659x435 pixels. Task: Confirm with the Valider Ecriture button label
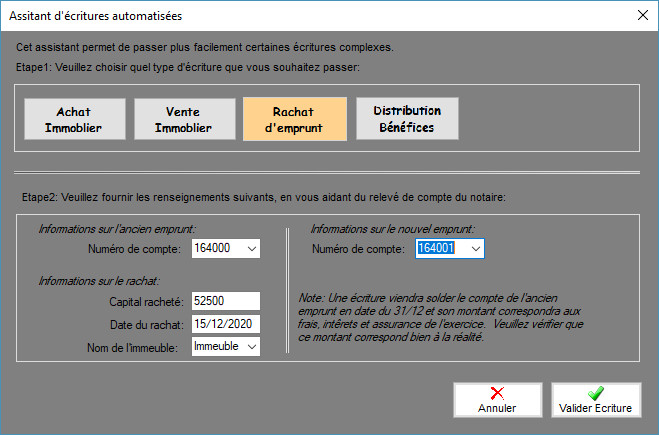coord(597,408)
